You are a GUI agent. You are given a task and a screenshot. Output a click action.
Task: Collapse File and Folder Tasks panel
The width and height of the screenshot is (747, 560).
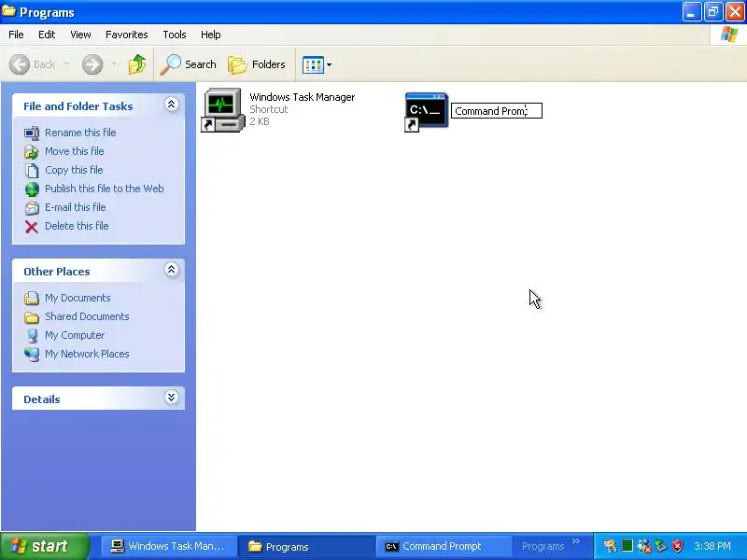click(172, 105)
